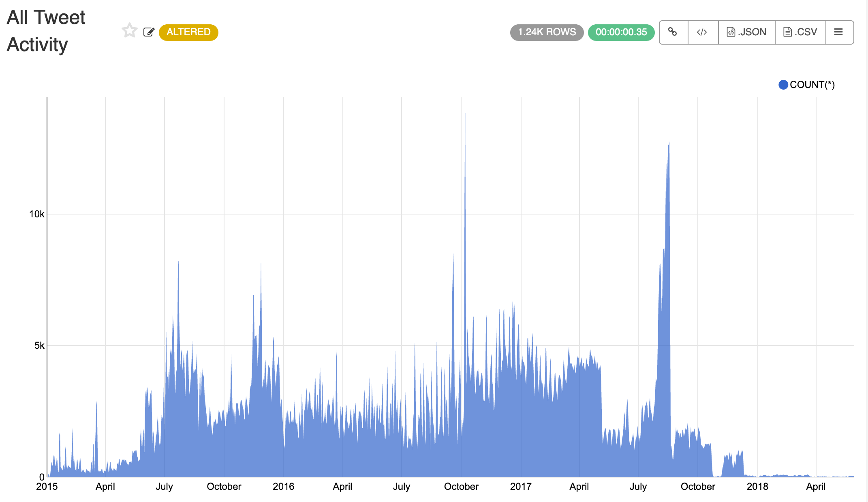The width and height of the screenshot is (868, 502).
Task: Edit chart title via pencil icon
Action: click(x=149, y=32)
